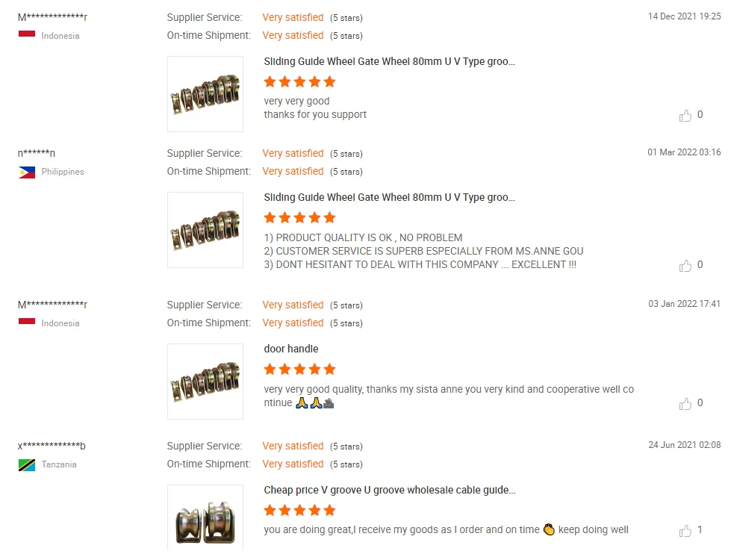The image size is (734, 560).
Task: Like the 'door handle' review
Action: click(x=685, y=404)
